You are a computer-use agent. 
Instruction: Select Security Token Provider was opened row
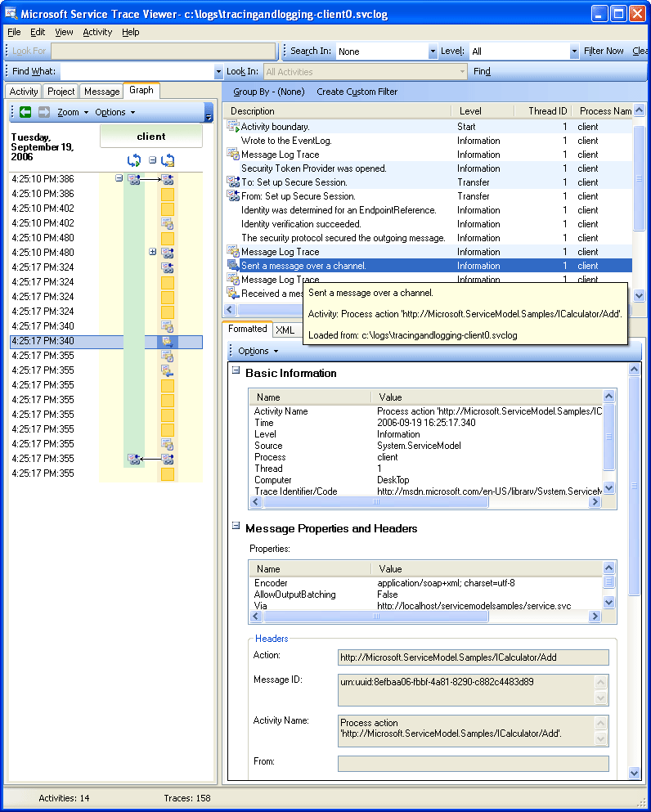[x=429, y=168]
